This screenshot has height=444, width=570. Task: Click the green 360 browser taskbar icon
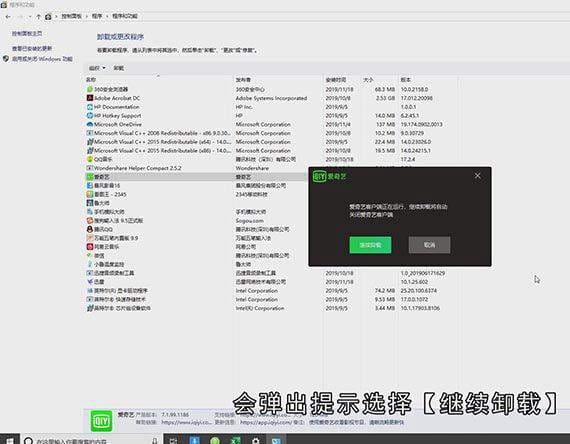click(215, 441)
